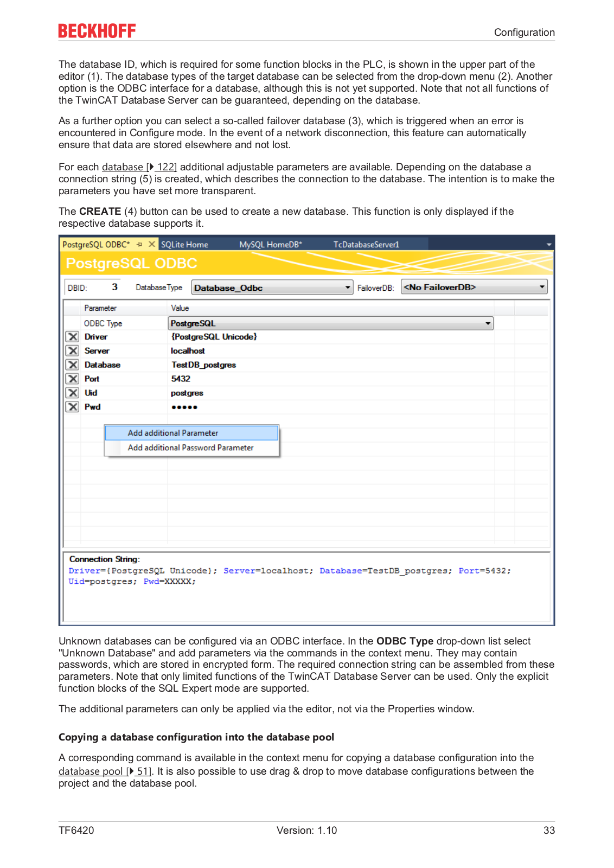Click the BECKHOFF logo

click(x=97, y=31)
